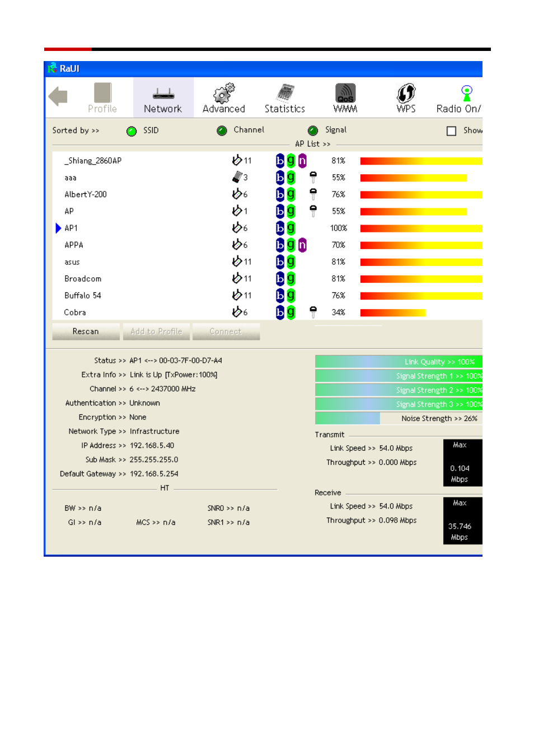Viewport: 534px width, 756px height.
Task: Click the Rescan button
Action: [86, 332]
